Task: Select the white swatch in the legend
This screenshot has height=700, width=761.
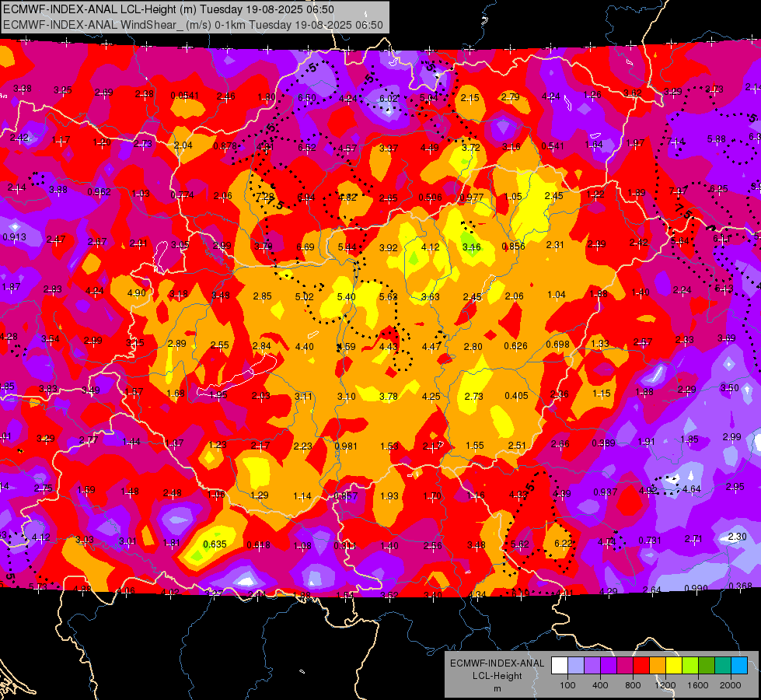Action: pos(559,666)
